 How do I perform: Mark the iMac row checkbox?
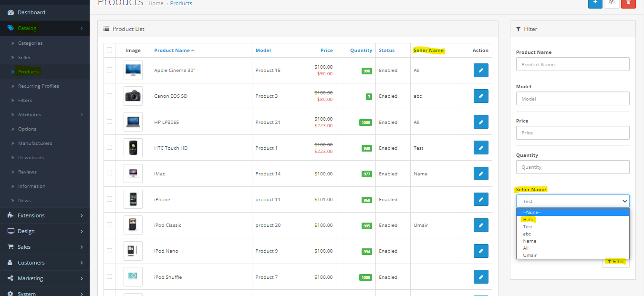[110, 174]
